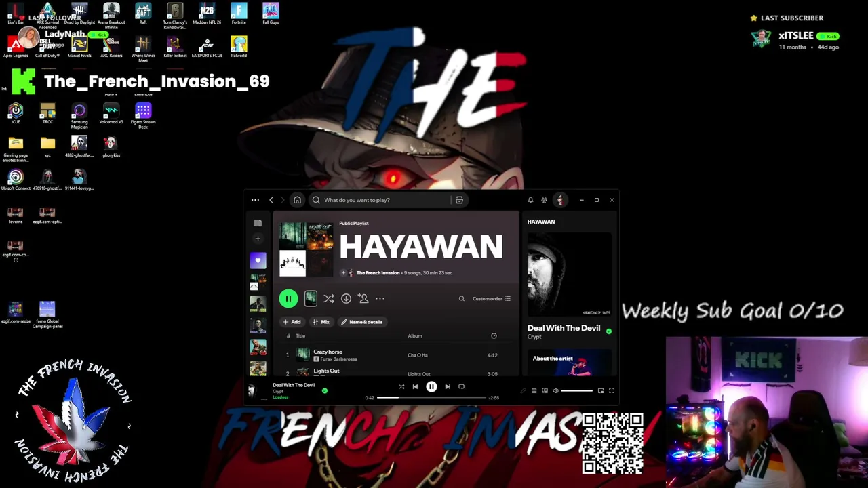Create a new playlist with the plus button
Screen dimensions: 868x488
(x=258, y=239)
